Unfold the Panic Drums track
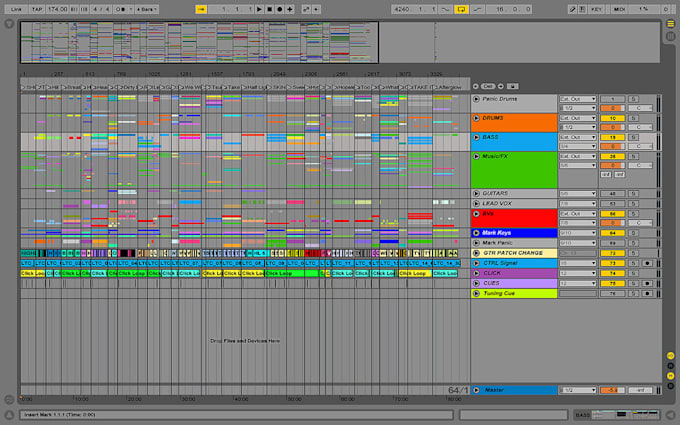 click(x=476, y=99)
